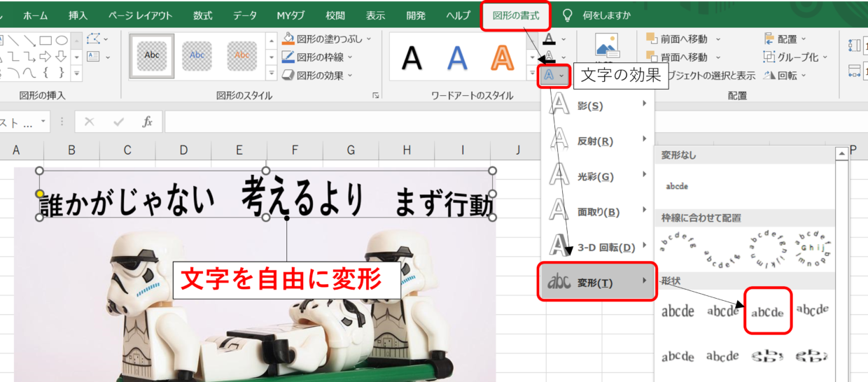Viewport: 868px width, 382px height.
Task: Expand the 背面へ移動 dropdown arrow
Action: point(717,57)
